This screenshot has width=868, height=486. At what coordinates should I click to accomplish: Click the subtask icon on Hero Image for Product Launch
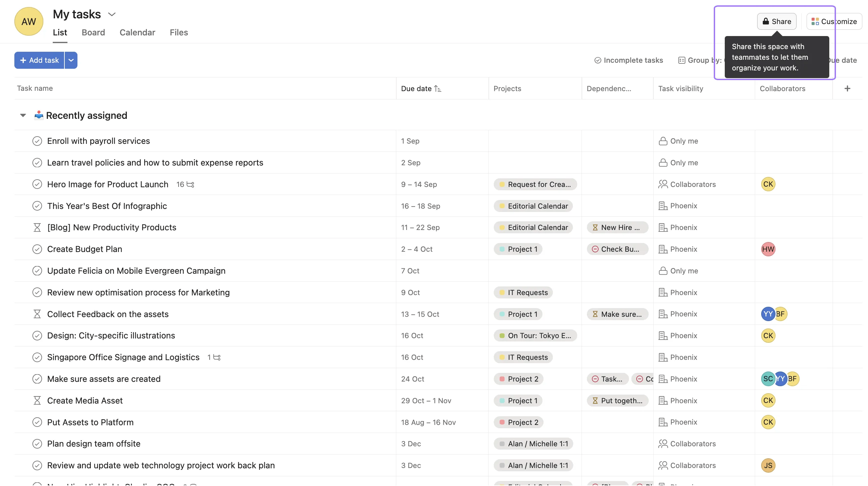pos(190,184)
